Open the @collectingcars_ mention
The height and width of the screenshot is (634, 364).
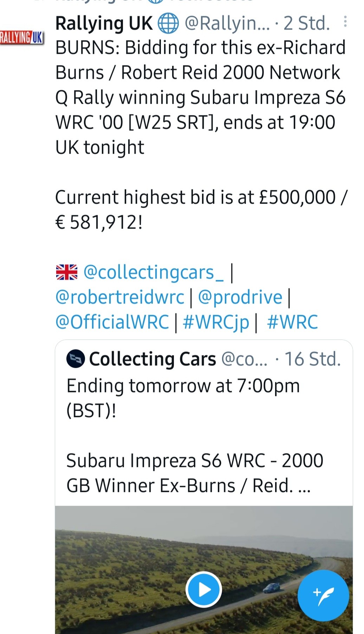tap(153, 272)
